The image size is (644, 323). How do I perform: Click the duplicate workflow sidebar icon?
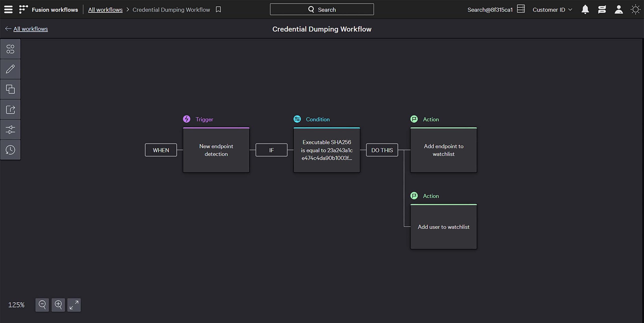[x=10, y=89]
